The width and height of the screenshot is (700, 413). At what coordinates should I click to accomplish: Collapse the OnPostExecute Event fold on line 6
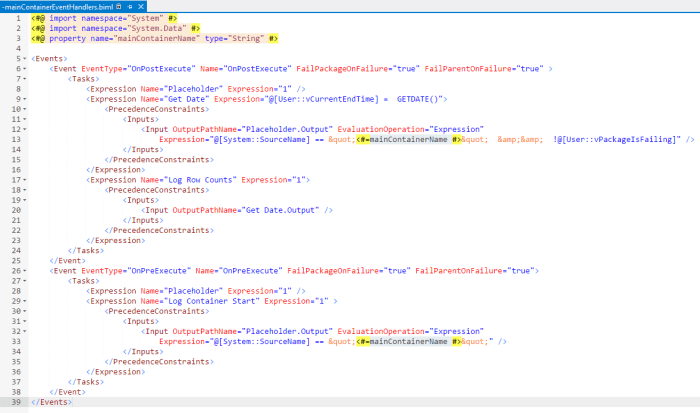[25, 69]
